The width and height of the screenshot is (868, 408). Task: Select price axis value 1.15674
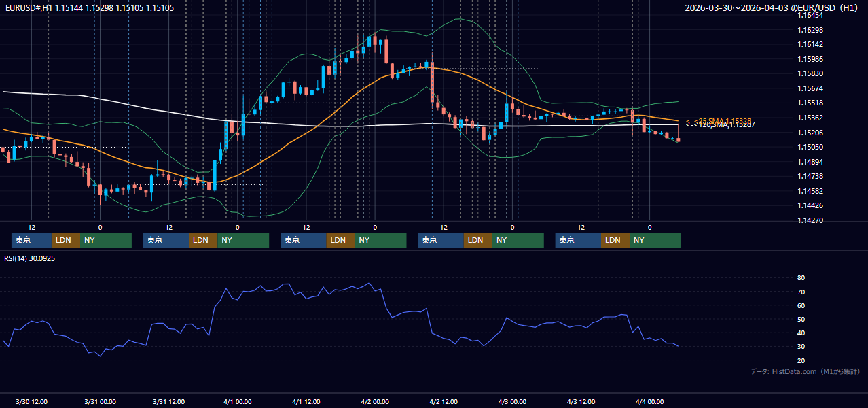click(x=810, y=88)
